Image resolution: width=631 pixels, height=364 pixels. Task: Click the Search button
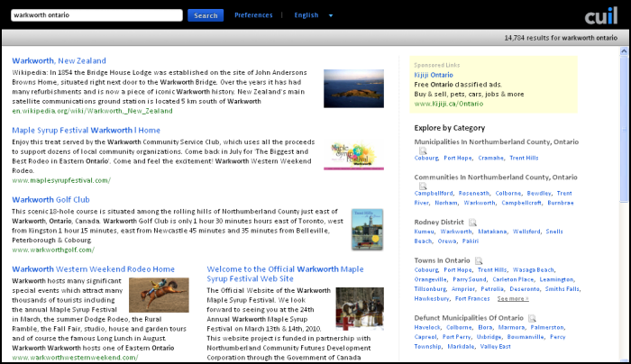pos(206,15)
